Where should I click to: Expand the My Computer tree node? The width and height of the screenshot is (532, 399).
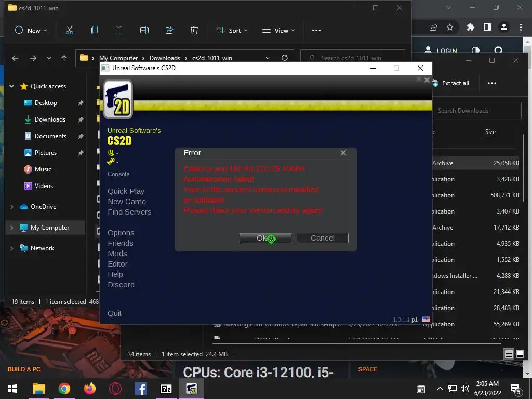pyautogui.click(x=11, y=228)
